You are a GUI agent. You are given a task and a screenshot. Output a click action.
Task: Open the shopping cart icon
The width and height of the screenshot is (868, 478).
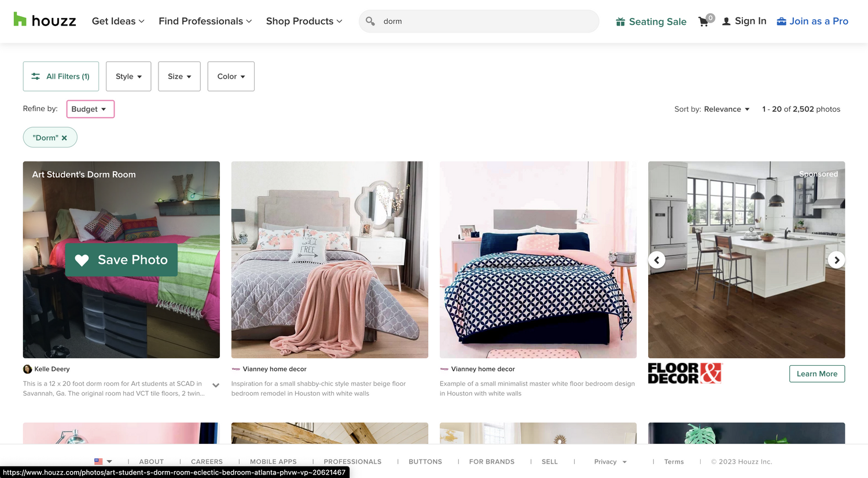point(704,21)
